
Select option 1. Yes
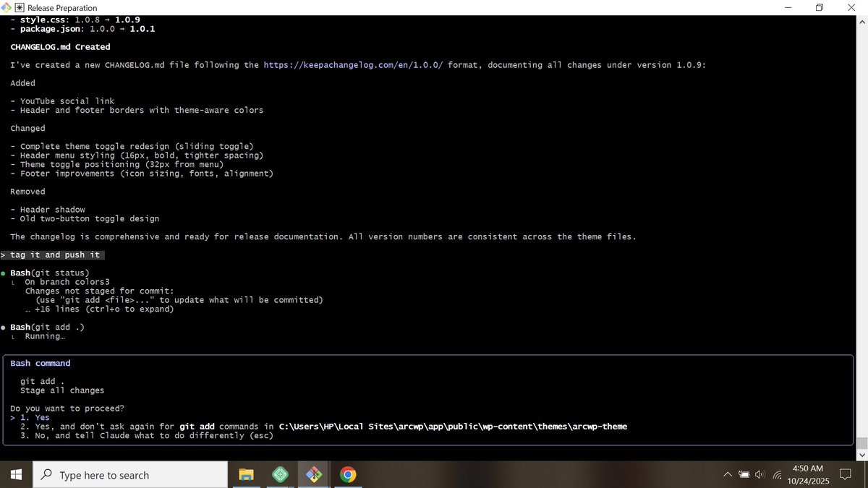[x=35, y=417]
